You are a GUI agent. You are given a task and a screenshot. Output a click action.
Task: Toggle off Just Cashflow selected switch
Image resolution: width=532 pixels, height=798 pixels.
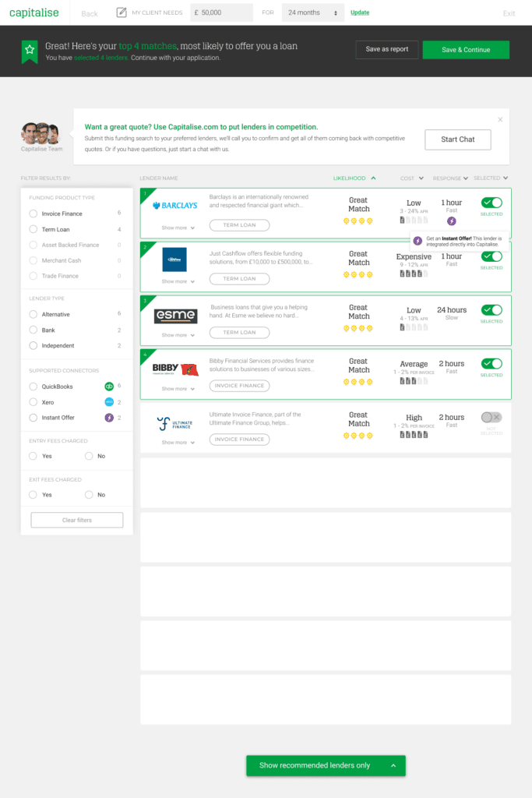coord(491,256)
